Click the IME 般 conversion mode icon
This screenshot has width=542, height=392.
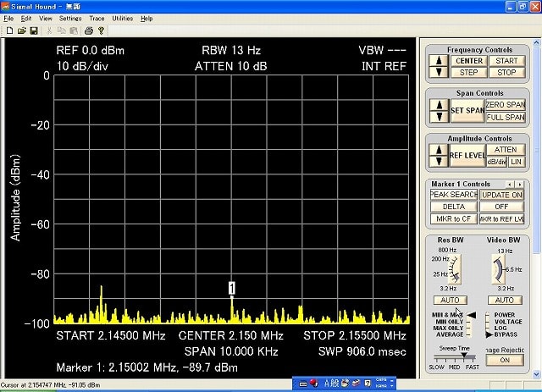[x=335, y=383]
